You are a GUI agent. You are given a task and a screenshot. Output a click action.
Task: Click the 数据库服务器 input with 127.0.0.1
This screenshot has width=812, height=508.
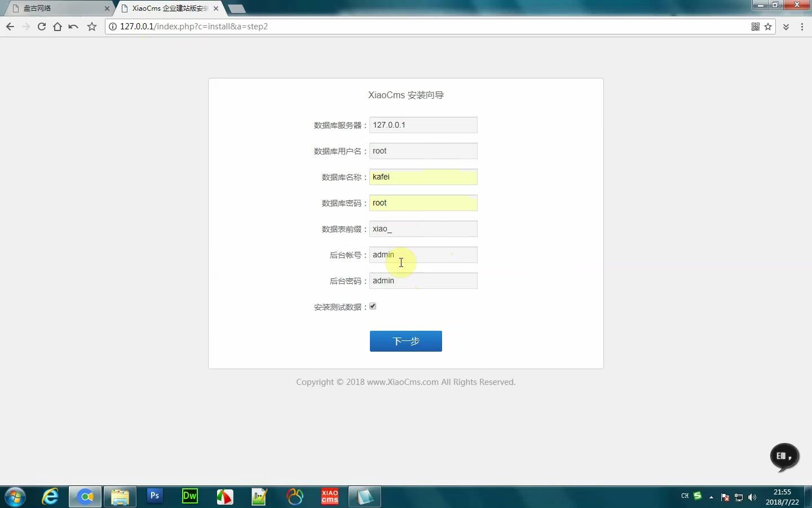[423, 125]
